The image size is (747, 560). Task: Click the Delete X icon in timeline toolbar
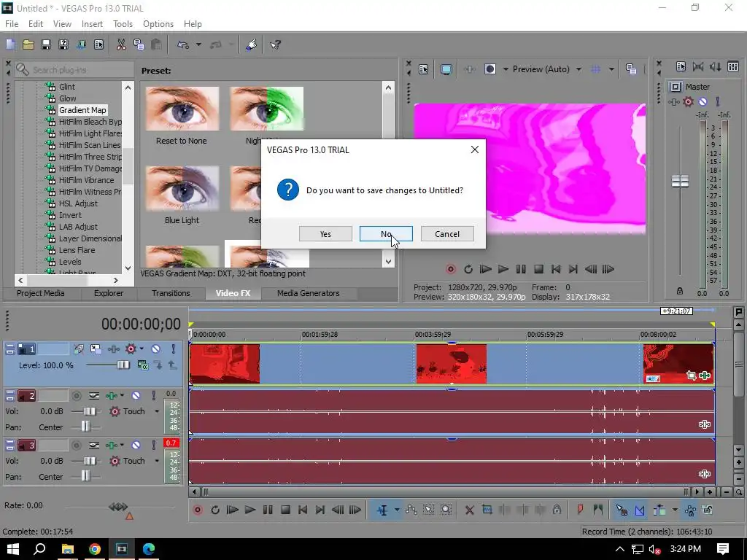tap(469, 510)
